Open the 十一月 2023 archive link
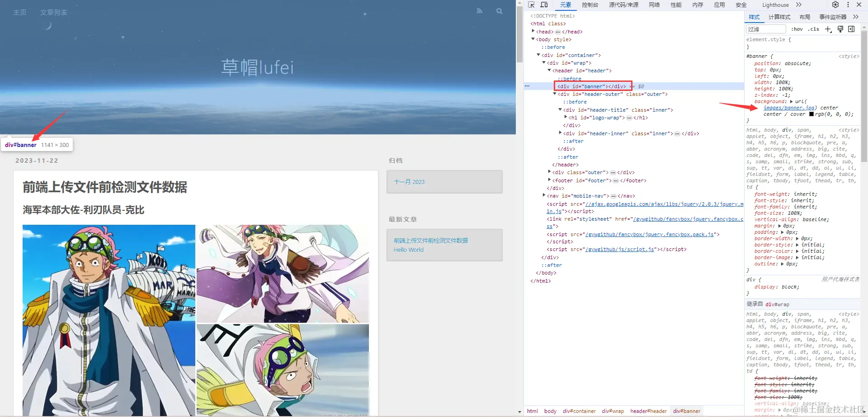This screenshot has height=417, width=868. click(x=409, y=182)
